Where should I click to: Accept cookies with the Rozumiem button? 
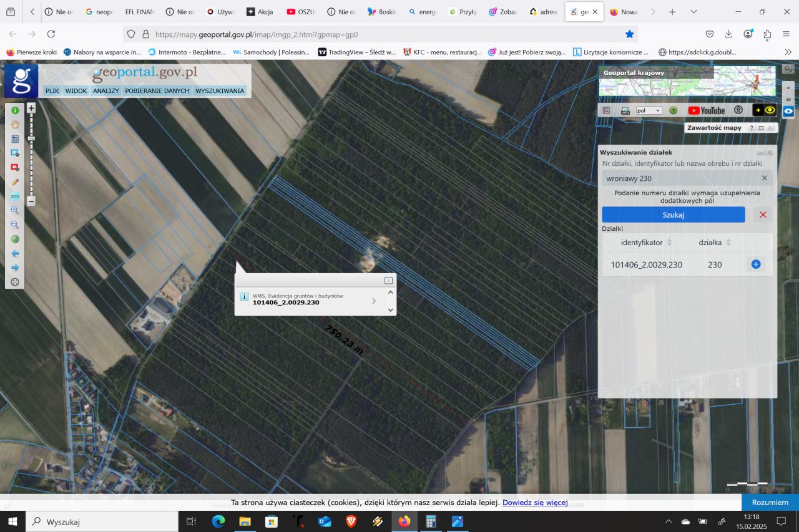coord(770,502)
